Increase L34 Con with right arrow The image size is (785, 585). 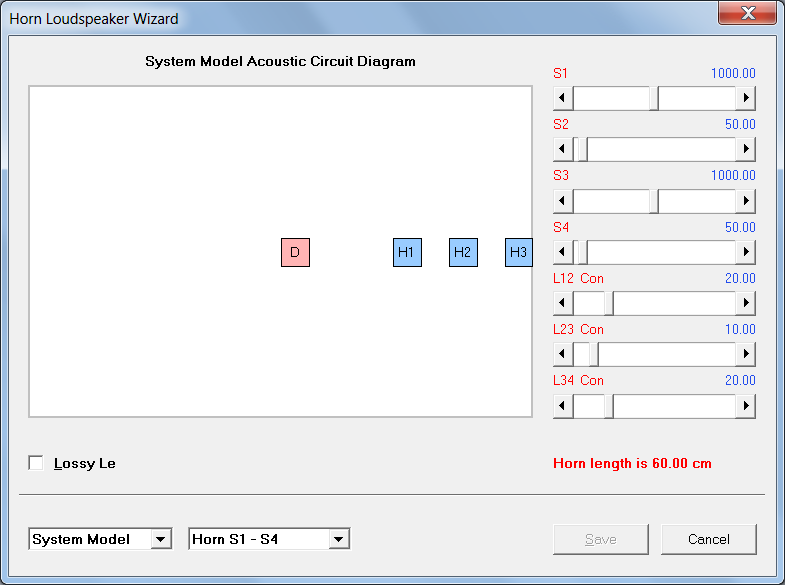[745, 406]
